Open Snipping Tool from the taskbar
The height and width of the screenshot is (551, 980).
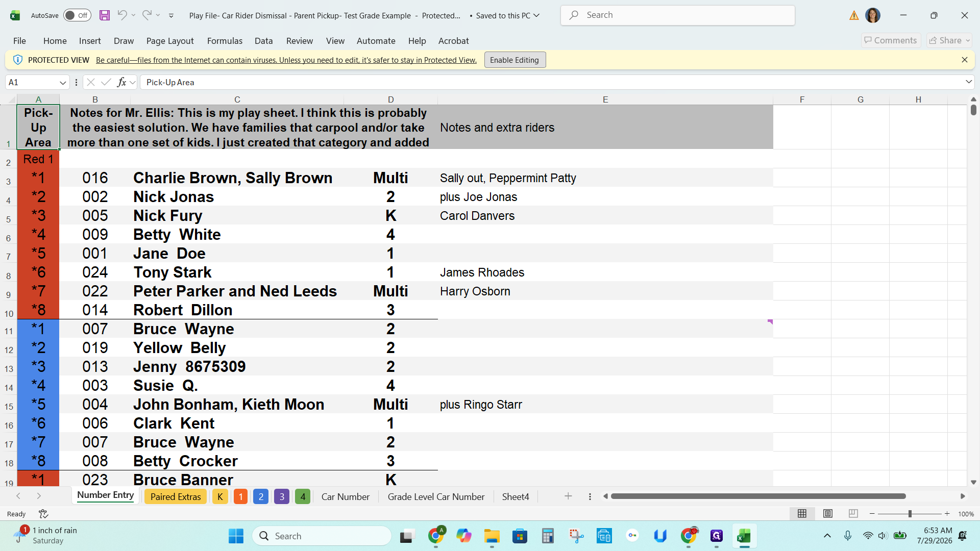576,536
